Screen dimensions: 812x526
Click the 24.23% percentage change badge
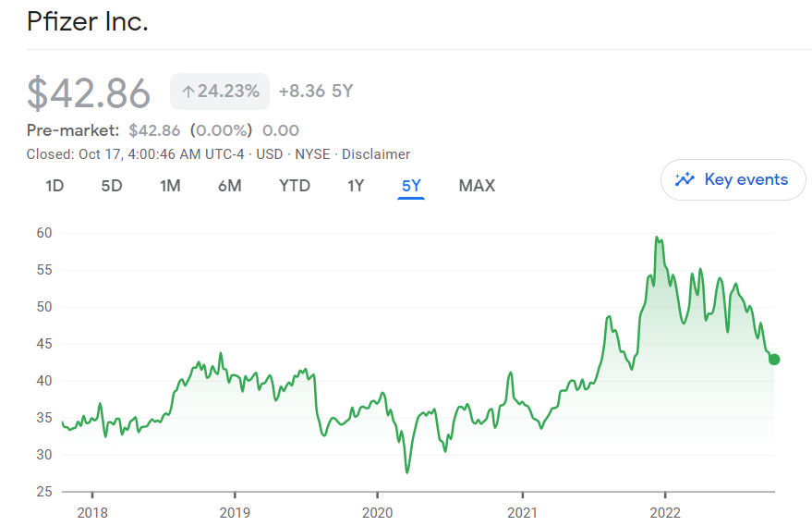coord(220,92)
